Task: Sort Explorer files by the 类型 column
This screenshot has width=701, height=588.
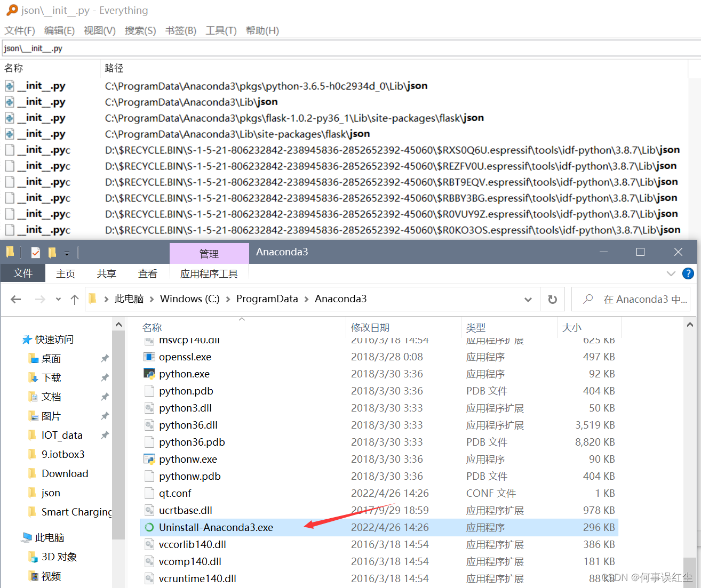Action: [509, 327]
